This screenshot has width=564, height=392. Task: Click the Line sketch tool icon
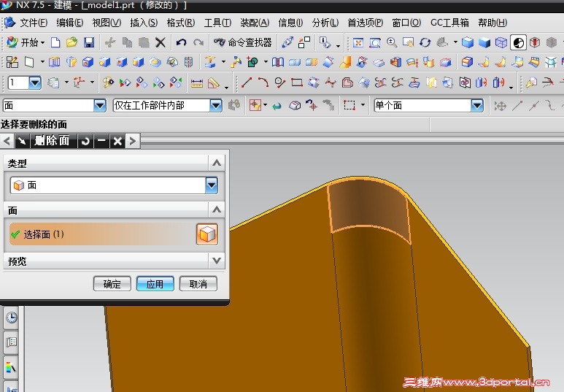click(x=247, y=82)
